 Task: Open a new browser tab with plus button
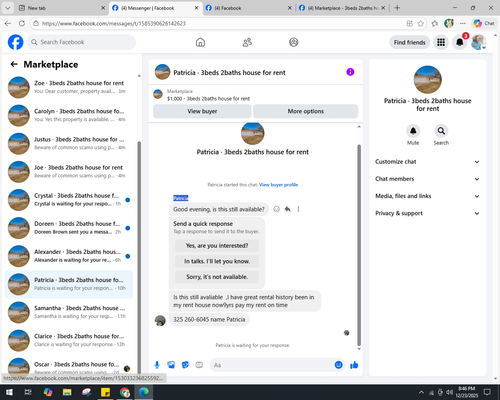[397, 8]
